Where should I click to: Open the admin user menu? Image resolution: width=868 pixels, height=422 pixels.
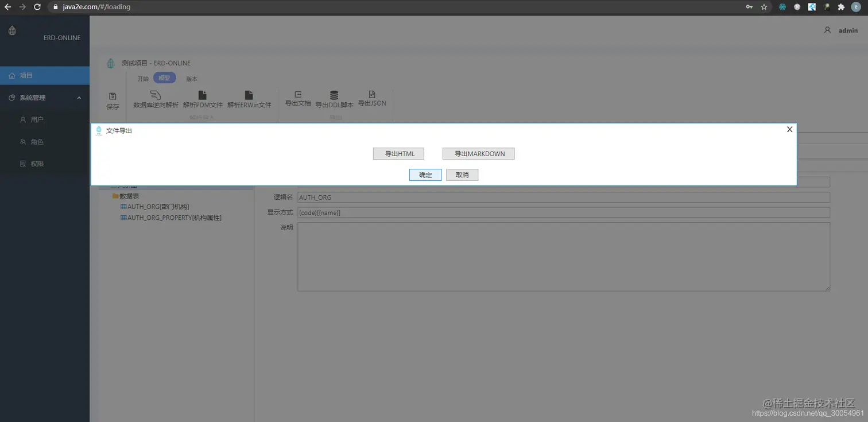[841, 30]
